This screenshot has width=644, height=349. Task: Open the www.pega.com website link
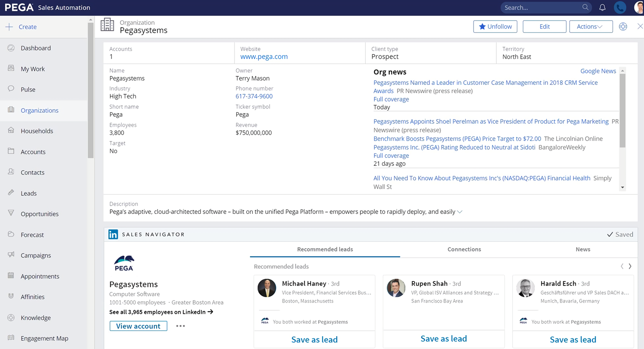264,57
